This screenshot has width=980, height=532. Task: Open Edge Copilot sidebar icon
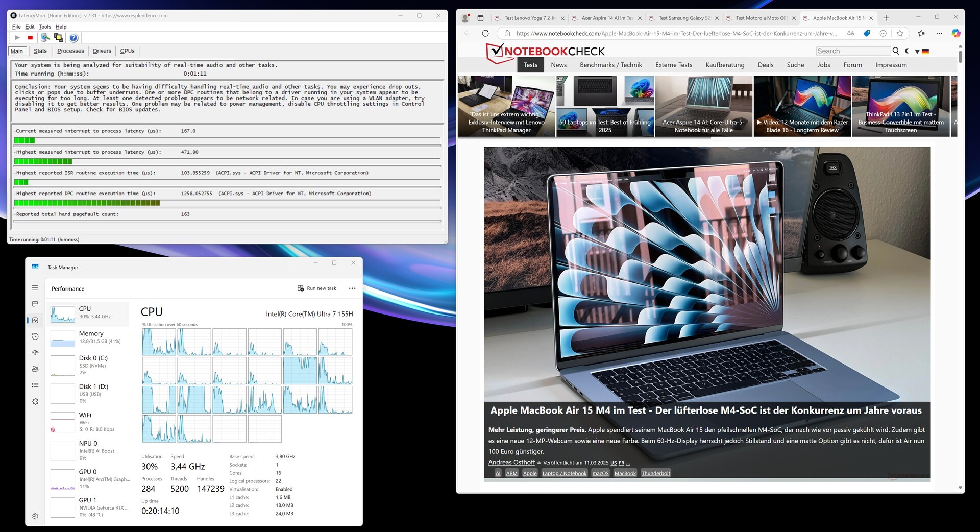click(956, 33)
